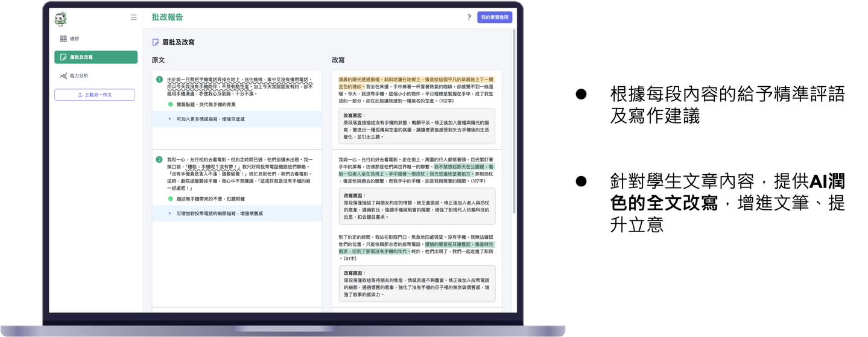Click green checkmark beside 開篇點題 comment

click(x=171, y=104)
